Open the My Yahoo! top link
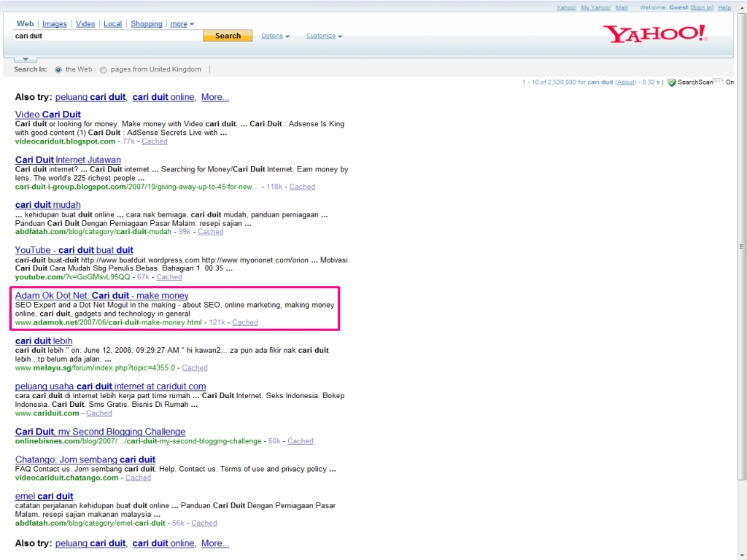This screenshot has height=560, width=747. pyautogui.click(x=595, y=7)
